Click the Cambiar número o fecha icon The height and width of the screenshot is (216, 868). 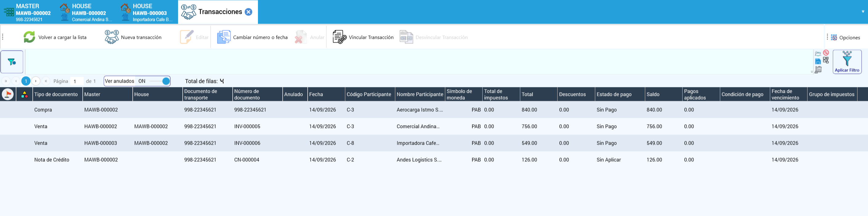coord(224,37)
